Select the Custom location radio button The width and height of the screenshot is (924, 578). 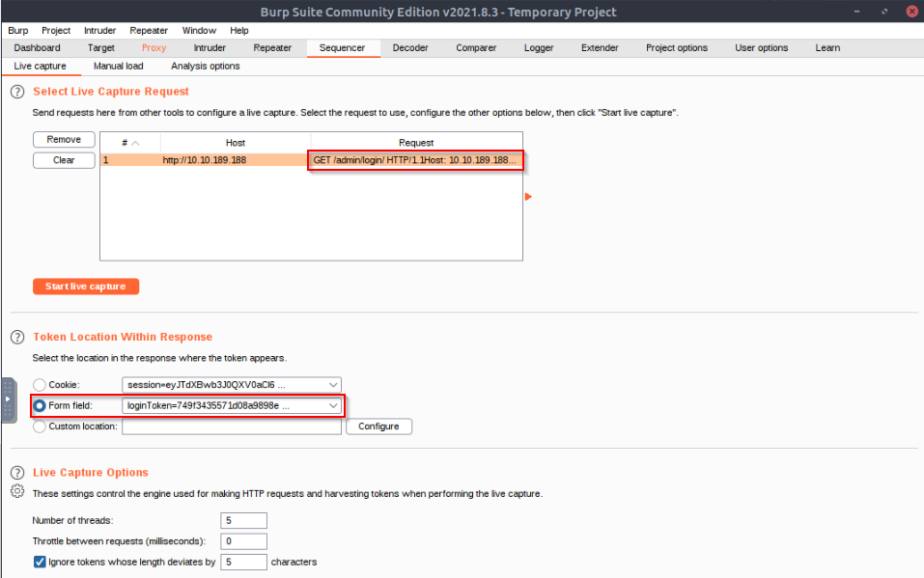pos(40,427)
